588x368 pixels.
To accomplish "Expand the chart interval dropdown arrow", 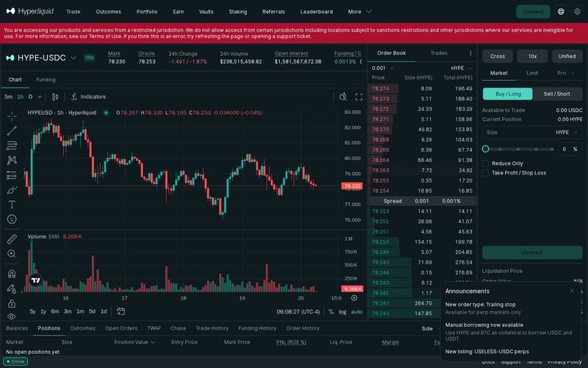I will [40, 97].
